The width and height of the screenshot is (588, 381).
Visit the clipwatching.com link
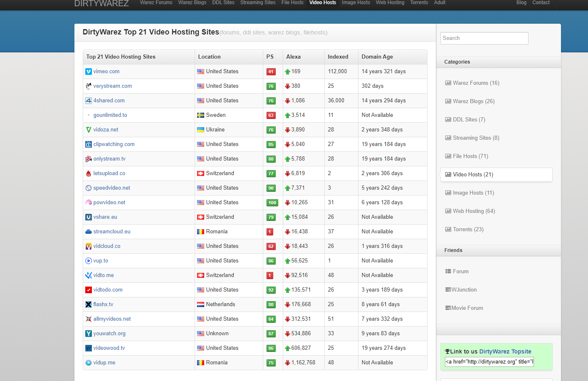pos(114,144)
